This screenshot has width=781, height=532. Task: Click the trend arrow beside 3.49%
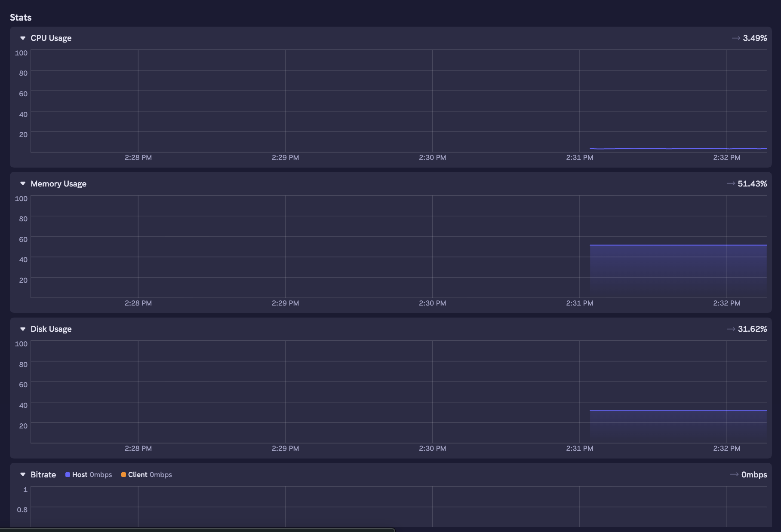tap(736, 38)
